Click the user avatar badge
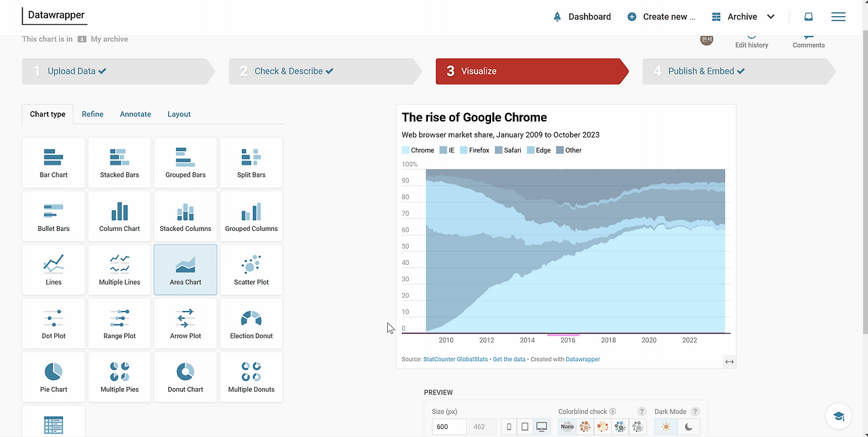The width and height of the screenshot is (868, 437). 707,39
